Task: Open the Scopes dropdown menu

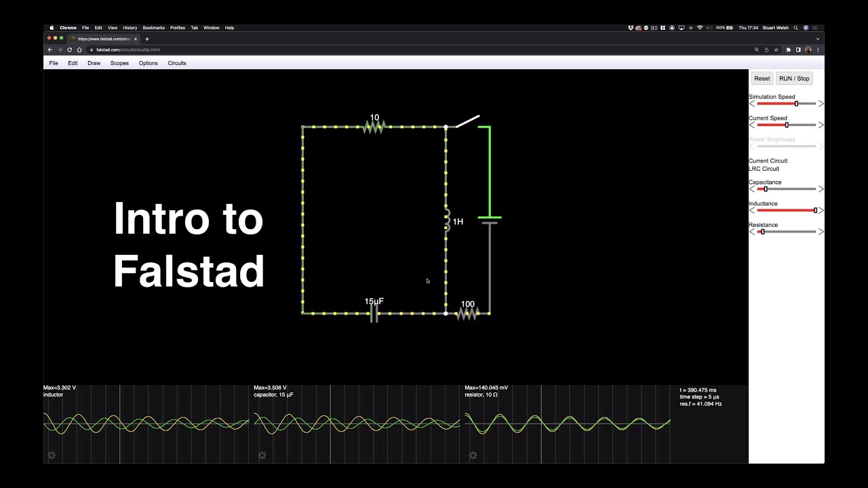Action: pos(119,63)
